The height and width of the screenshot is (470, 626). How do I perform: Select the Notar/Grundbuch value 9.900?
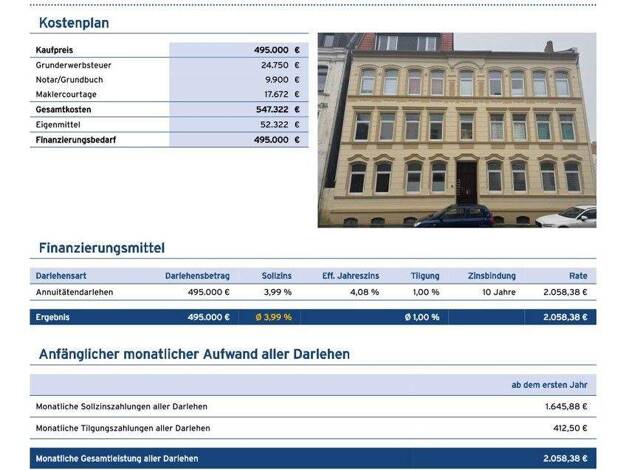coord(277,79)
